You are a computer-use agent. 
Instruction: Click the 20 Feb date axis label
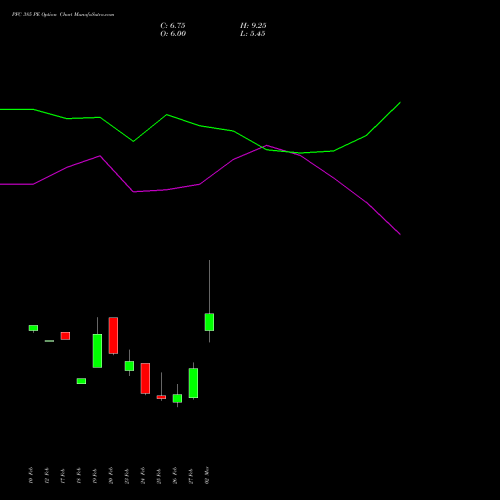click(x=111, y=476)
